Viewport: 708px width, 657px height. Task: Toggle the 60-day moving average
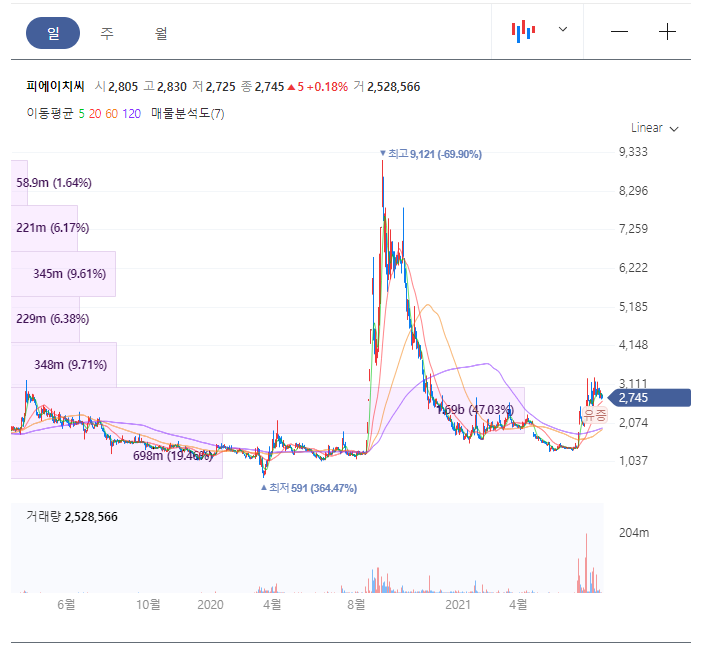tap(112, 114)
